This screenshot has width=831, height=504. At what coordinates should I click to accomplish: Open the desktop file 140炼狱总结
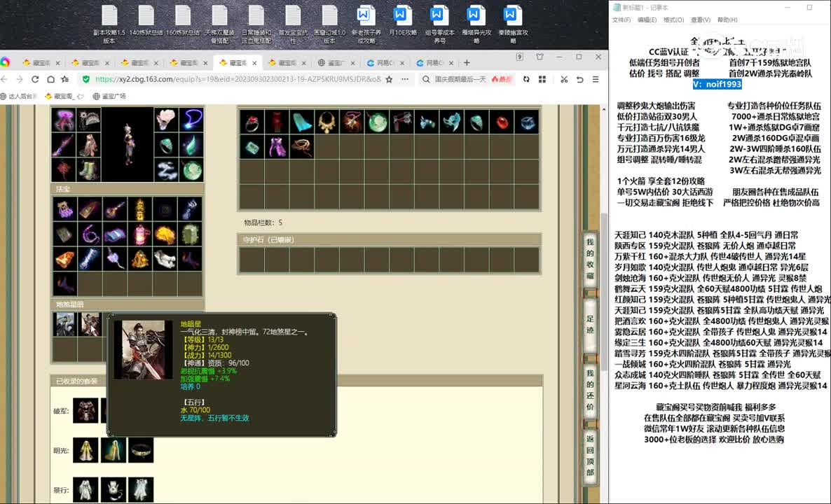(146, 21)
